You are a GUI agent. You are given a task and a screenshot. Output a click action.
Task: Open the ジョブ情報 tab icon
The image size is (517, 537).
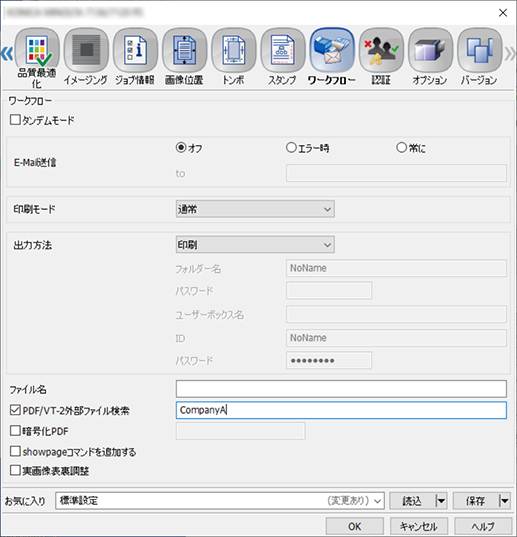135,50
